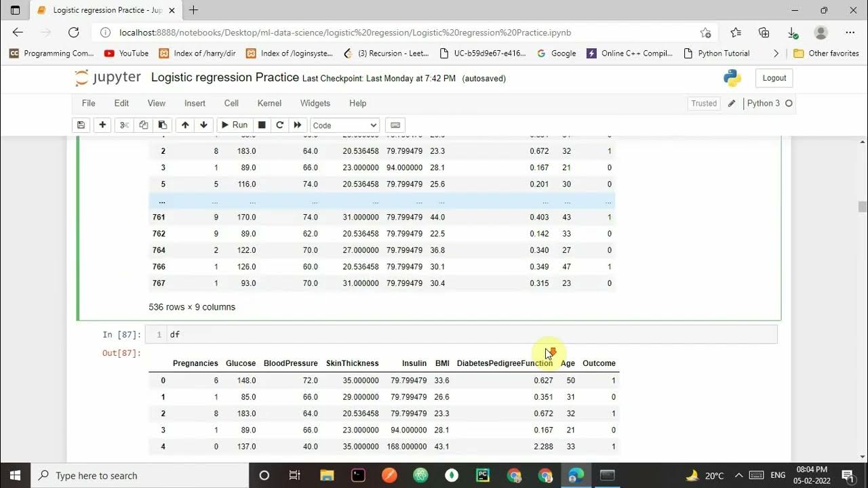
Task: Click the Jupyter logo
Action: pyautogui.click(x=108, y=78)
